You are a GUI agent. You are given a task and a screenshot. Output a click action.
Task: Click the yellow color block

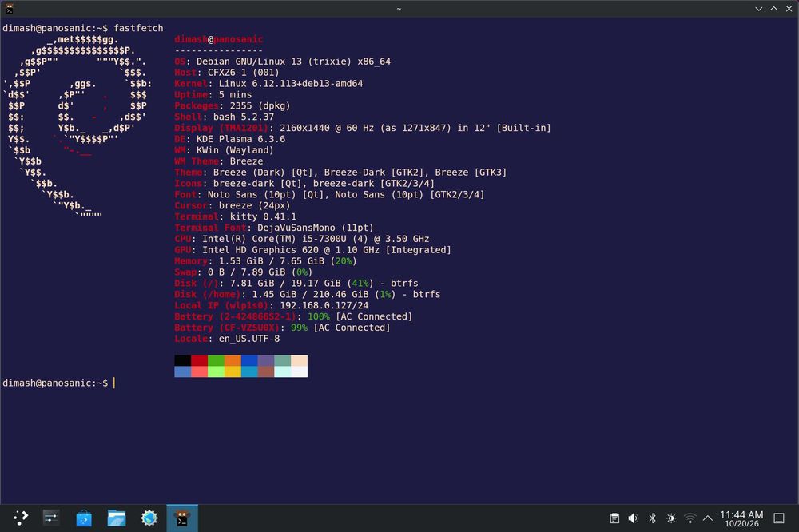click(x=233, y=372)
